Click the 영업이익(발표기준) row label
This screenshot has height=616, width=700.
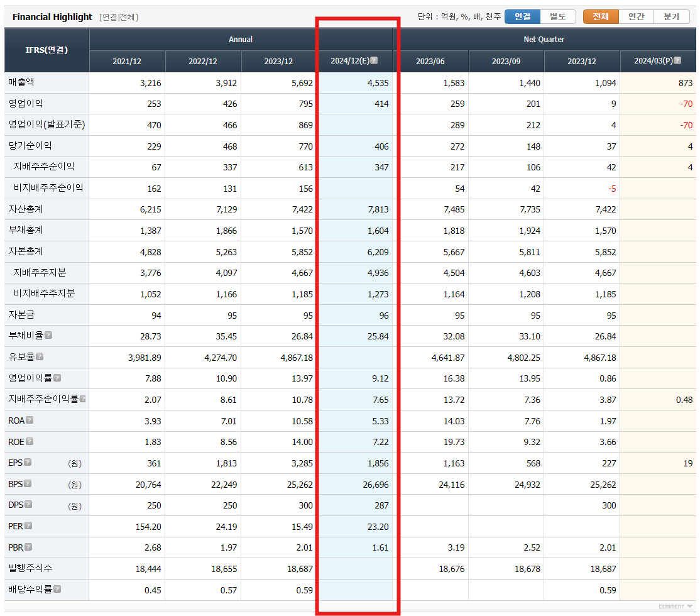coord(47,124)
